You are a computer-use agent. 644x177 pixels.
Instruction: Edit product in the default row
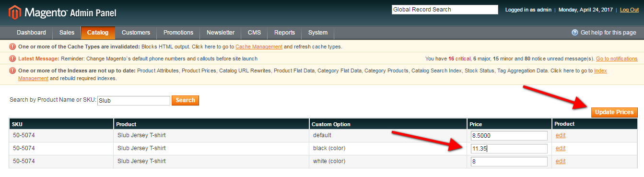click(561, 135)
